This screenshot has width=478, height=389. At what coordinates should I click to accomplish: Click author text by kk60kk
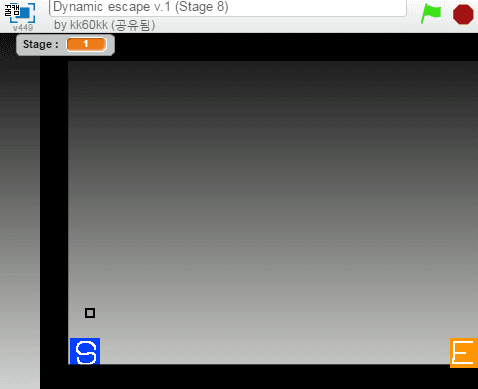pos(104,25)
